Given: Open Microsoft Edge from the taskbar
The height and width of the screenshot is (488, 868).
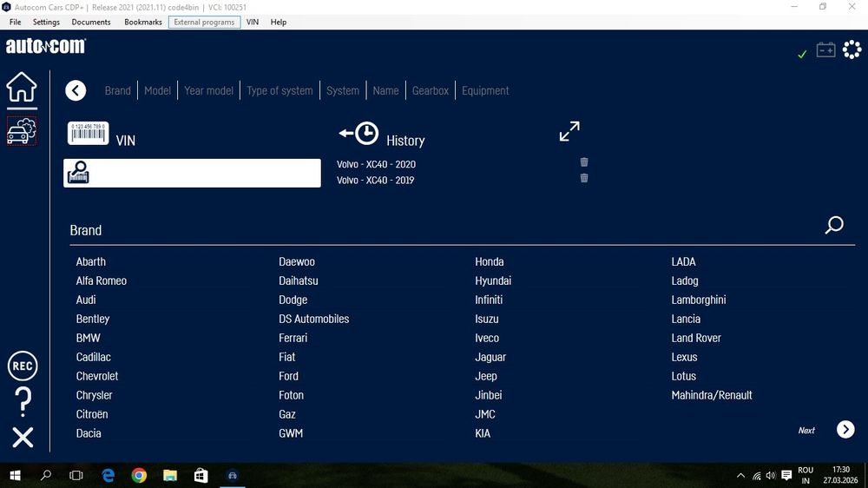Looking at the screenshot, I should pos(108,475).
